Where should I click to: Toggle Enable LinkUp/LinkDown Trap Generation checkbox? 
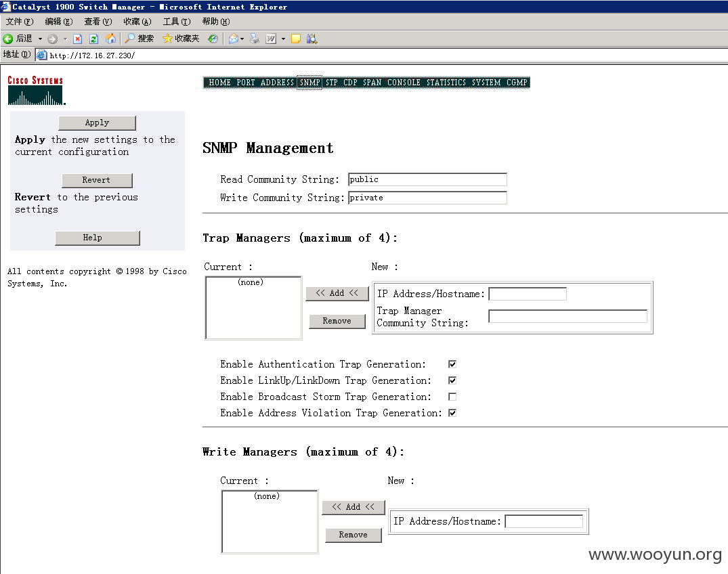click(452, 380)
